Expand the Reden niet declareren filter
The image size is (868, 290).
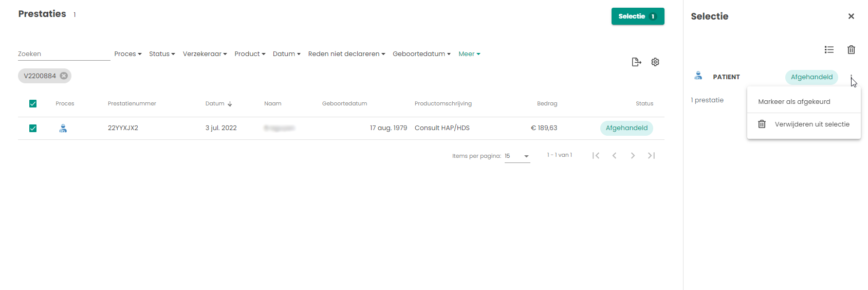[x=346, y=54]
